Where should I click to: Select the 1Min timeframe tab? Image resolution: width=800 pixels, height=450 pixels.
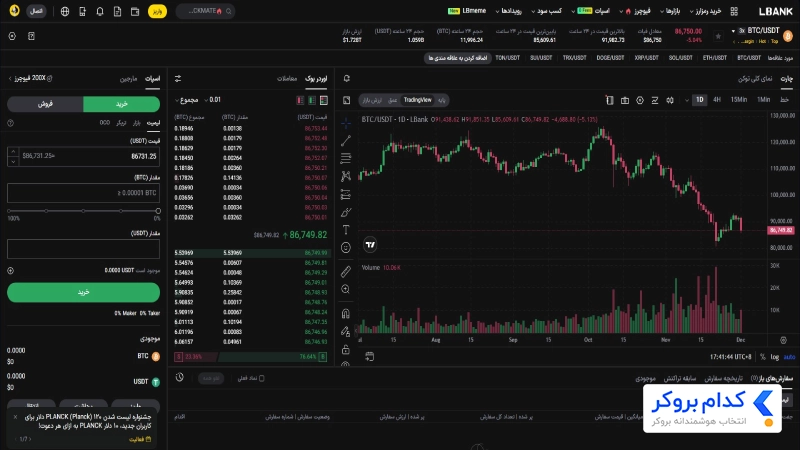[763, 99]
